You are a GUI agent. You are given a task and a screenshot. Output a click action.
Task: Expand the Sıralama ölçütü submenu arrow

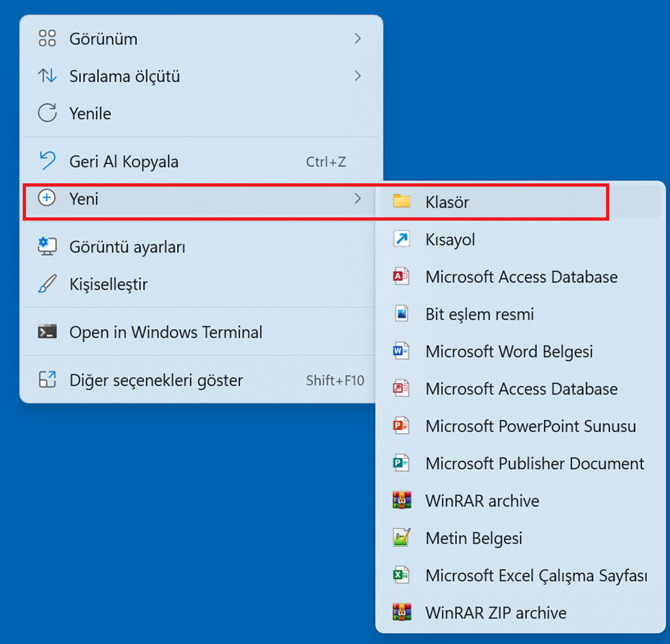pos(357,76)
